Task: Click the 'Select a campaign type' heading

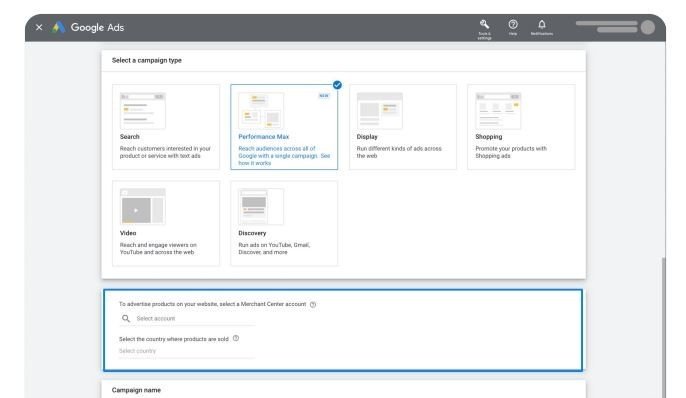Action: point(147,60)
